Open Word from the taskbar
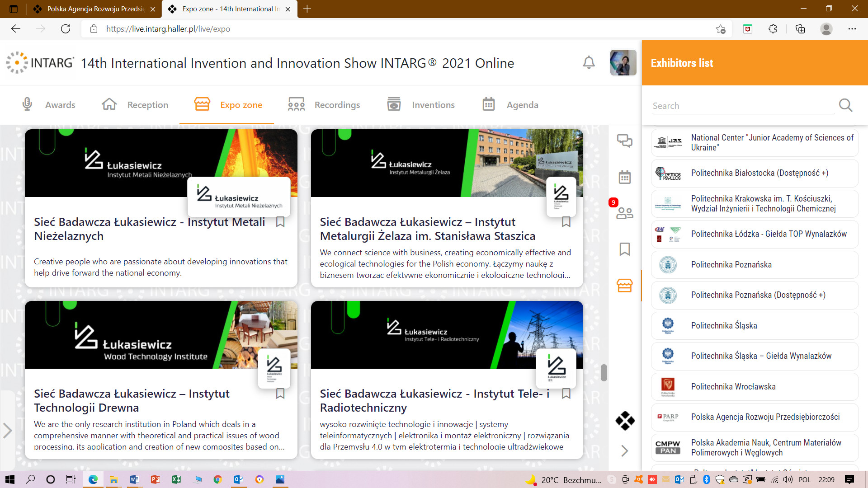868x488 pixels. tap(135, 479)
